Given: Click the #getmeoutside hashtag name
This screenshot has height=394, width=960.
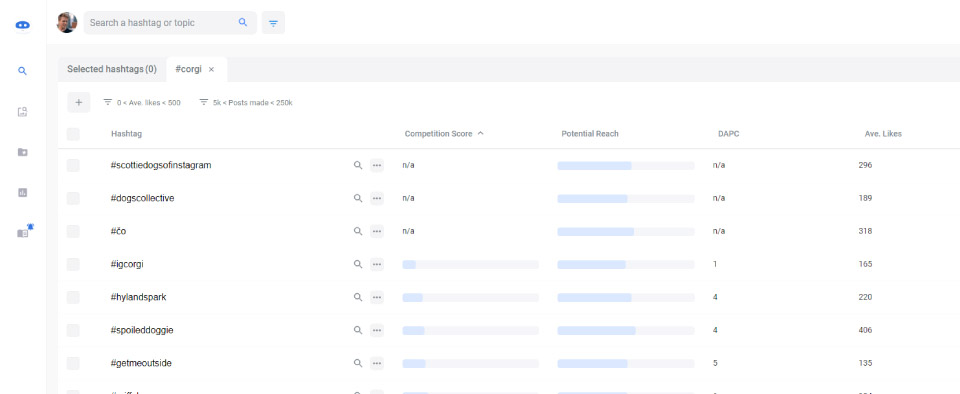Looking at the screenshot, I should point(141,363).
